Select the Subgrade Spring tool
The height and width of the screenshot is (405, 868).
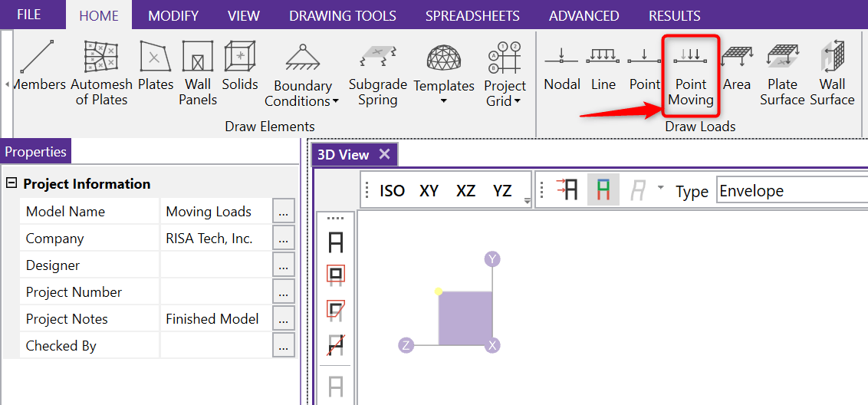[x=377, y=73]
